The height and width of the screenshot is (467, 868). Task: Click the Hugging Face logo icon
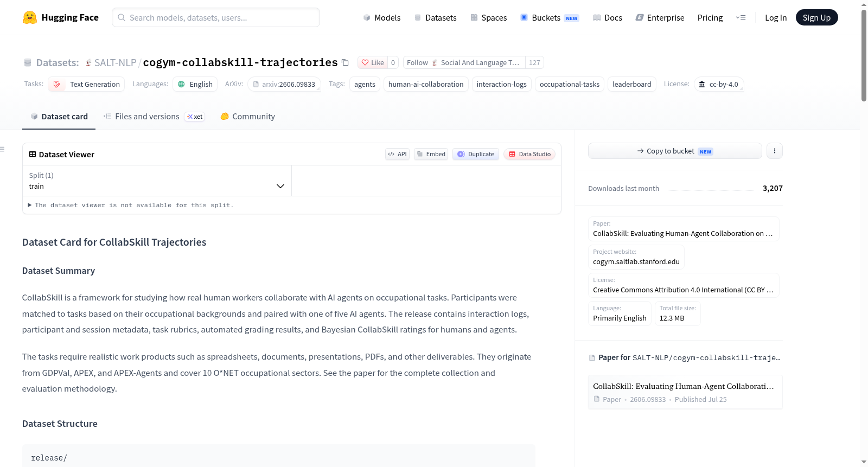(x=30, y=17)
